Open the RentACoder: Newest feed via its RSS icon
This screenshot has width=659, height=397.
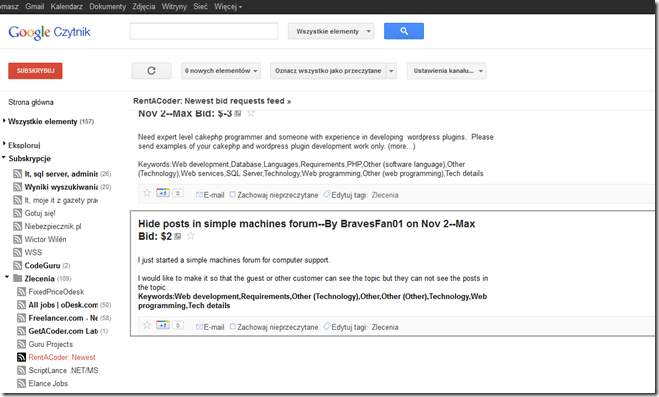point(21,357)
